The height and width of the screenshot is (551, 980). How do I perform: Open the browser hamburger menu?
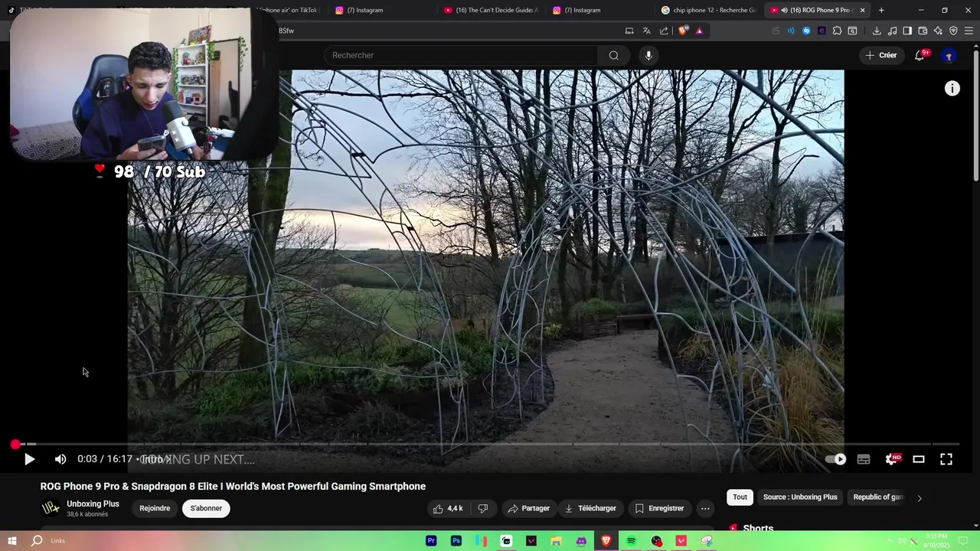969,31
